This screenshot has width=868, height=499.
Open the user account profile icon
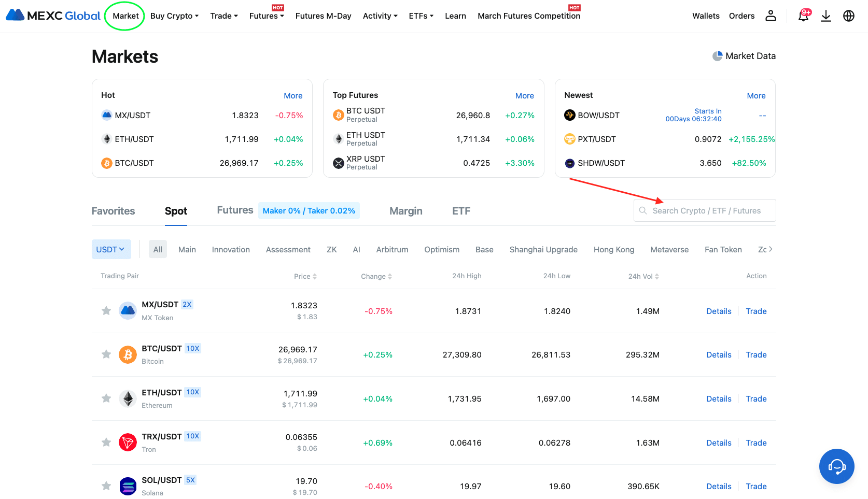coord(771,16)
